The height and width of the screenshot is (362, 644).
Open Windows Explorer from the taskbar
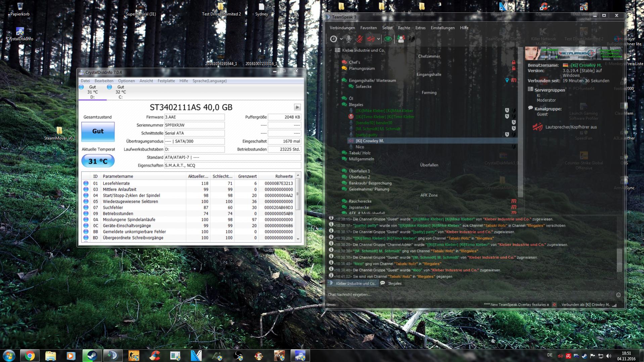[50, 356]
